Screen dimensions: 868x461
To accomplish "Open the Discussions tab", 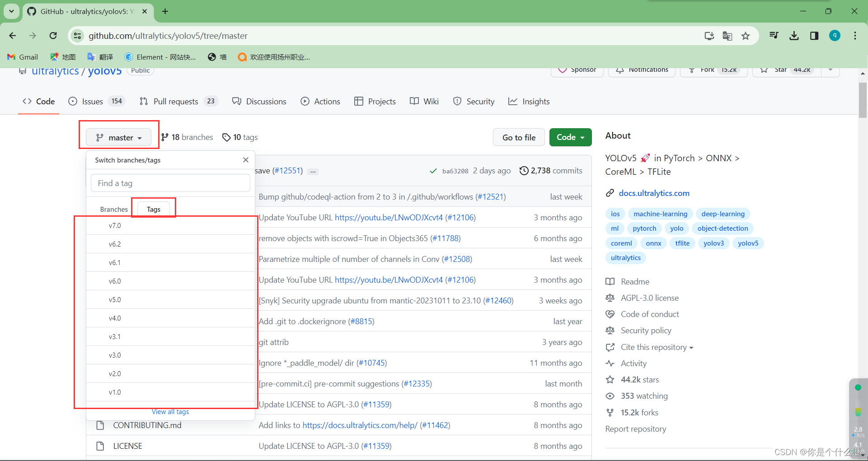I will click(x=259, y=102).
